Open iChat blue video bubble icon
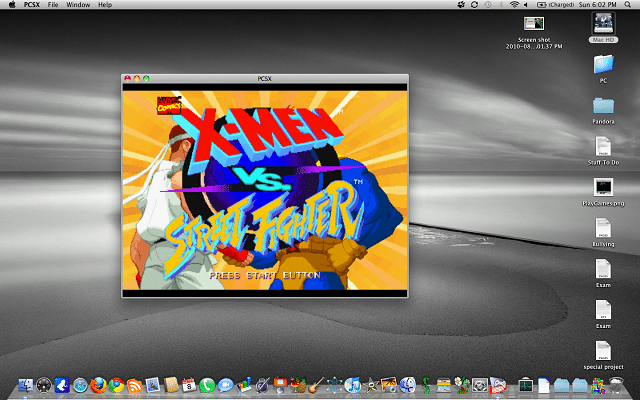 click(225, 385)
